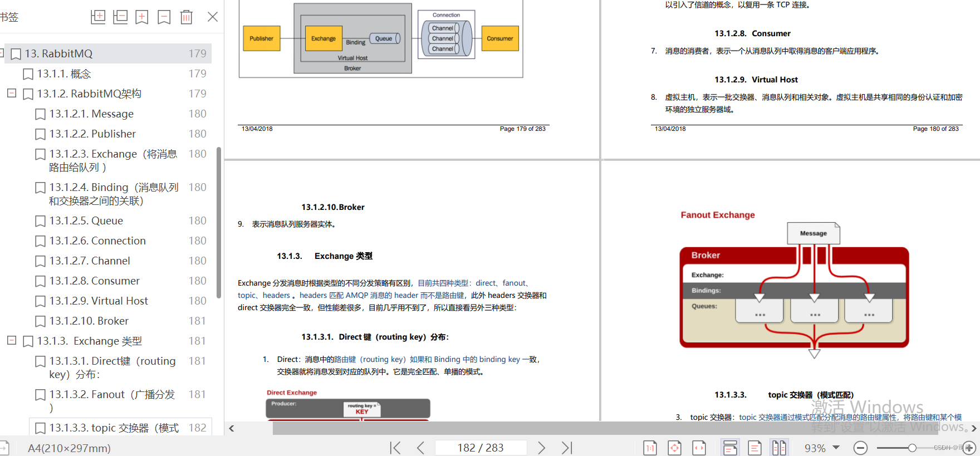This screenshot has height=456, width=980.
Task: Go to the previous page
Action: pos(420,448)
